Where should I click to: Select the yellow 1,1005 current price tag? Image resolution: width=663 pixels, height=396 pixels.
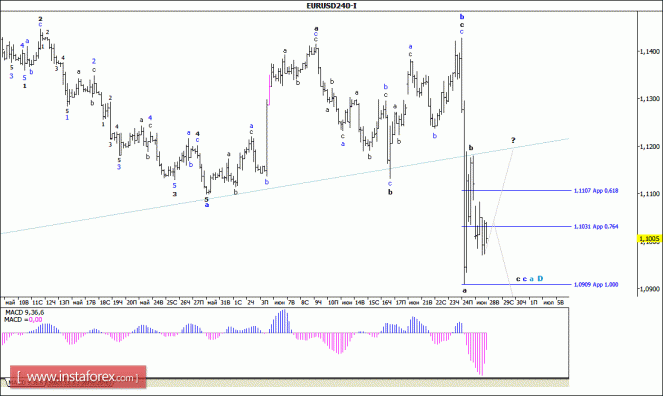(x=649, y=239)
